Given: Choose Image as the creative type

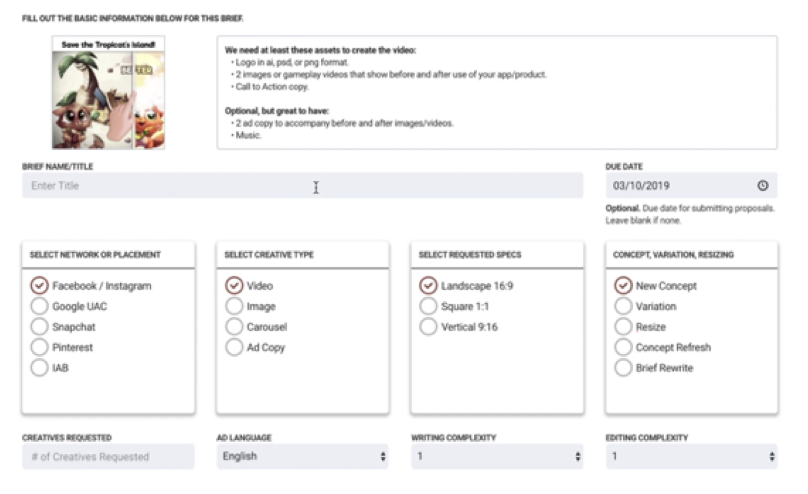Looking at the screenshot, I should [x=234, y=306].
